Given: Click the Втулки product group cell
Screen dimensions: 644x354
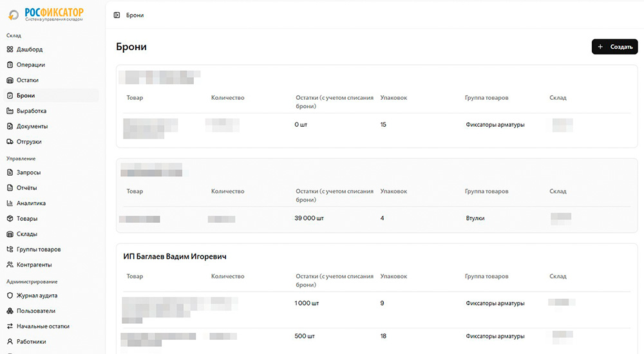Looking at the screenshot, I should click(475, 218).
